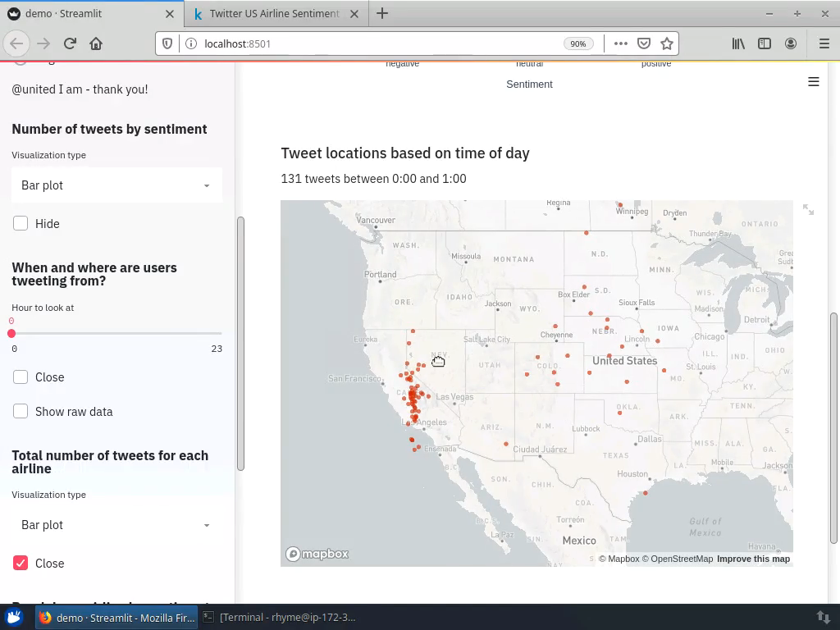Reset zoom via the 90% badge
This screenshot has height=630, width=840.
click(x=578, y=44)
